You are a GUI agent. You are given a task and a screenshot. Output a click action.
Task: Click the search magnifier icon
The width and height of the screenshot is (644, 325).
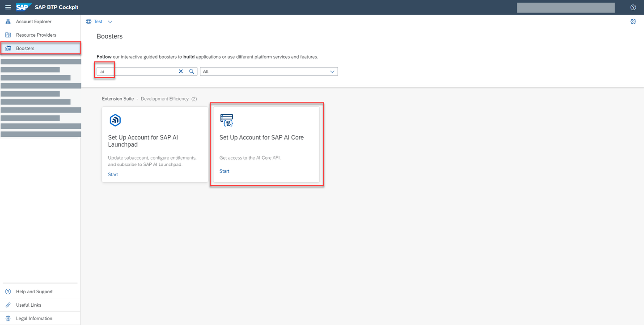[x=191, y=72]
